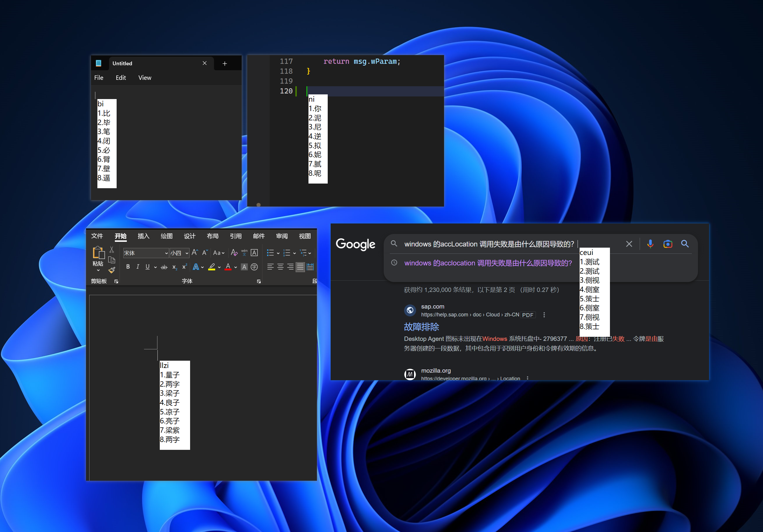Open Notepad's Edit menu

(121, 78)
